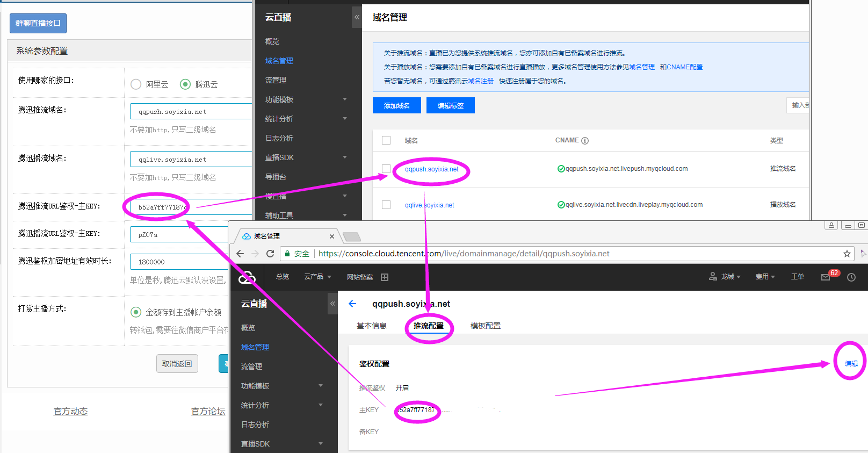
Task: Open the mail inbox with 62 badge
Action: tap(826, 277)
